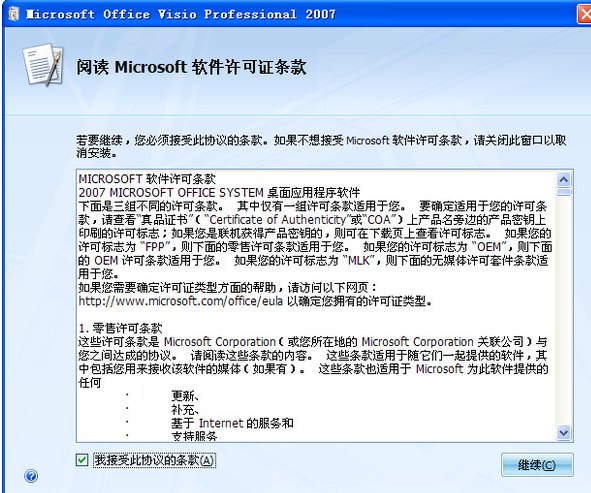
Task: Click the blue help question mark icon
Action: point(31,476)
